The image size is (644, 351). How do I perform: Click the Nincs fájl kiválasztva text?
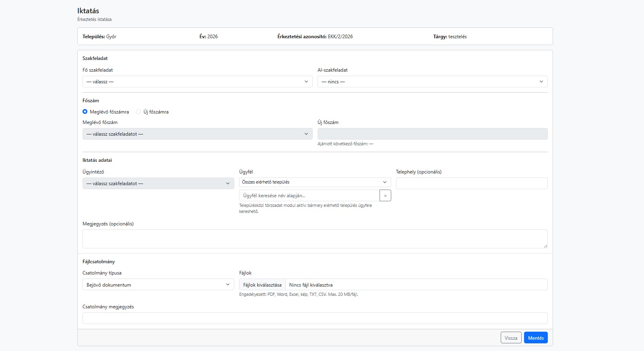click(311, 285)
